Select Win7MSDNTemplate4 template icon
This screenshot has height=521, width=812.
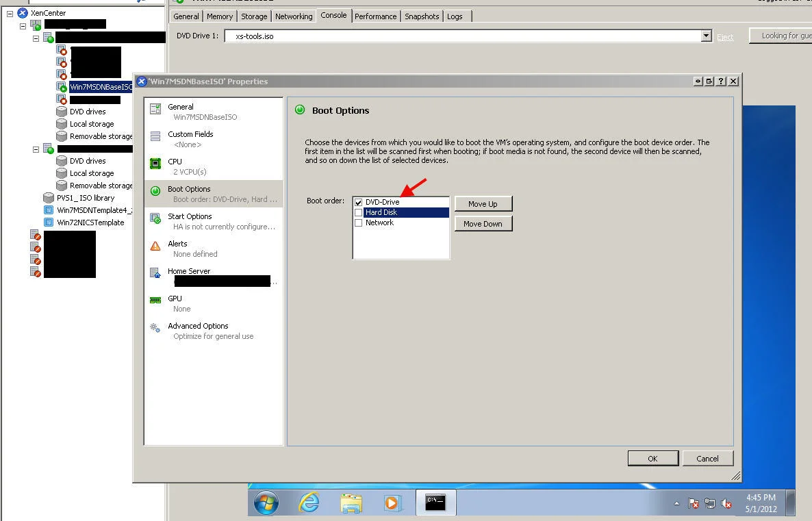[x=48, y=210]
